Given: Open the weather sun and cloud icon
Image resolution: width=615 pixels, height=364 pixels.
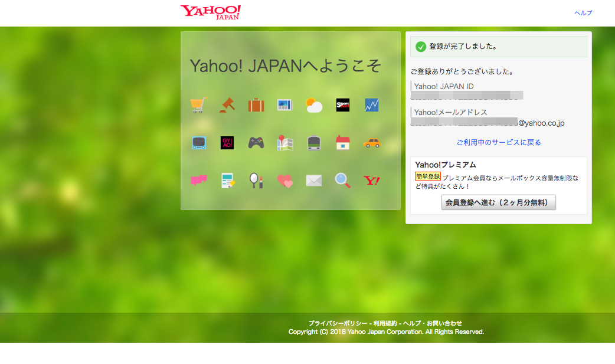Looking at the screenshot, I should click(x=314, y=105).
